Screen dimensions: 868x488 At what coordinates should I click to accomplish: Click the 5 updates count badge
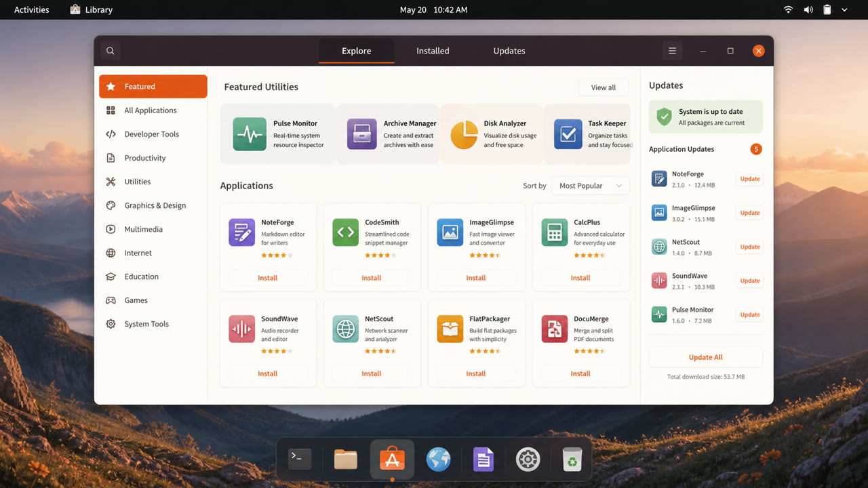tap(756, 149)
